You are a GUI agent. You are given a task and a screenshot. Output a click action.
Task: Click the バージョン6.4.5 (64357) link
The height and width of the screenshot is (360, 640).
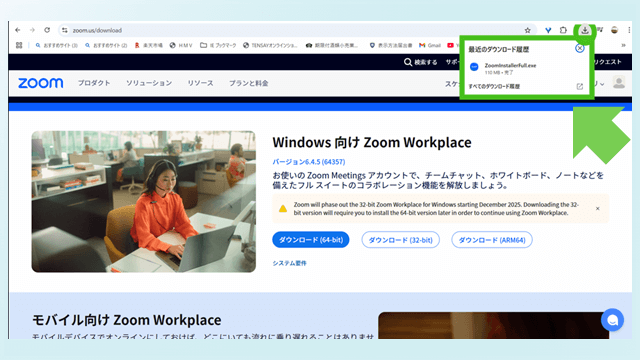309,162
